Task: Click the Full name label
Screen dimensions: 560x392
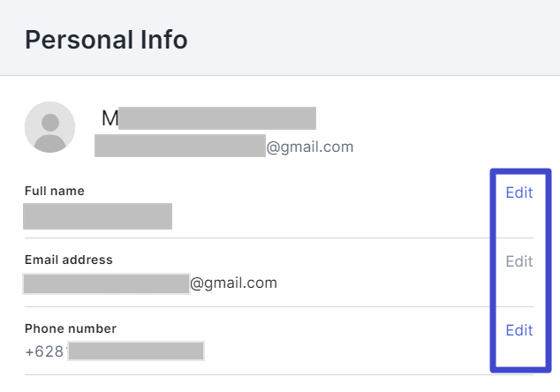Action: click(55, 191)
